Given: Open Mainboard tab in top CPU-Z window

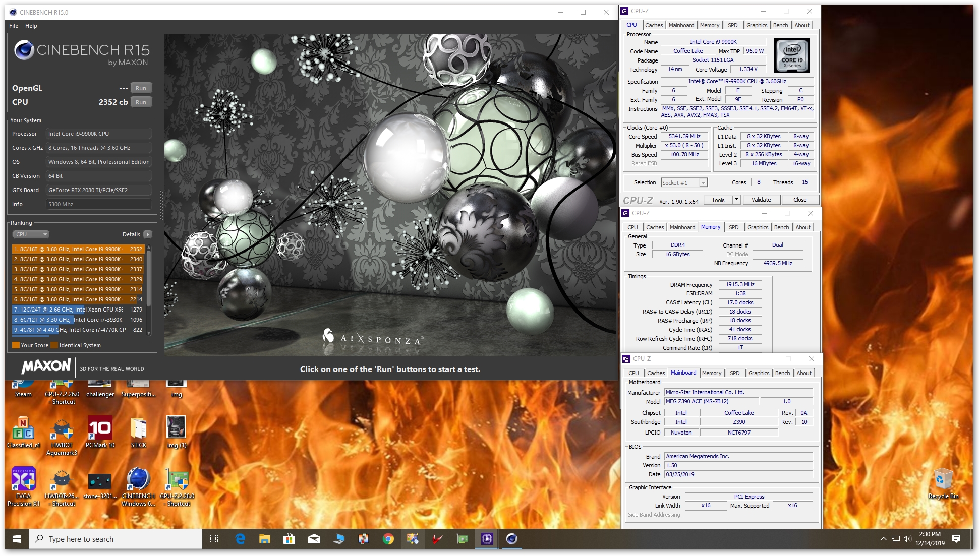Looking at the screenshot, I should pyautogui.click(x=681, y=25).
